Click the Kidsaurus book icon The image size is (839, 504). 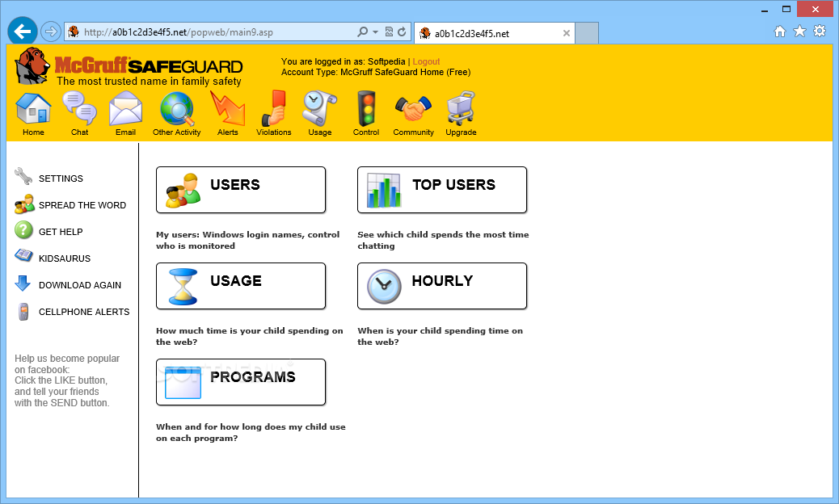pos(23,255)
